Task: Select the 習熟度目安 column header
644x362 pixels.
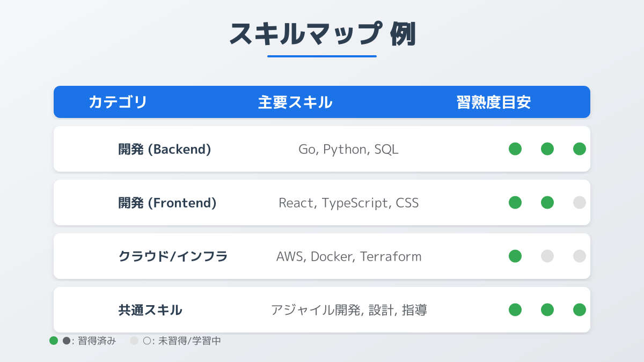Action: (x=494, y=102)
